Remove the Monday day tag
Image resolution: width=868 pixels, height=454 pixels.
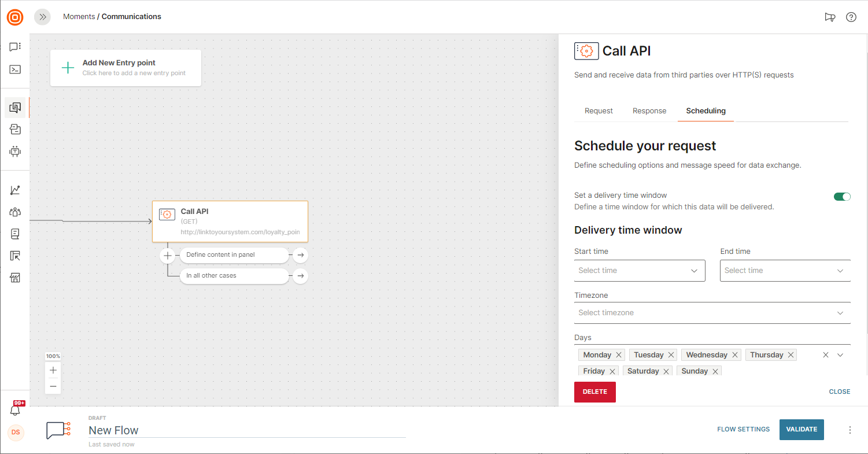coord(619,355)
